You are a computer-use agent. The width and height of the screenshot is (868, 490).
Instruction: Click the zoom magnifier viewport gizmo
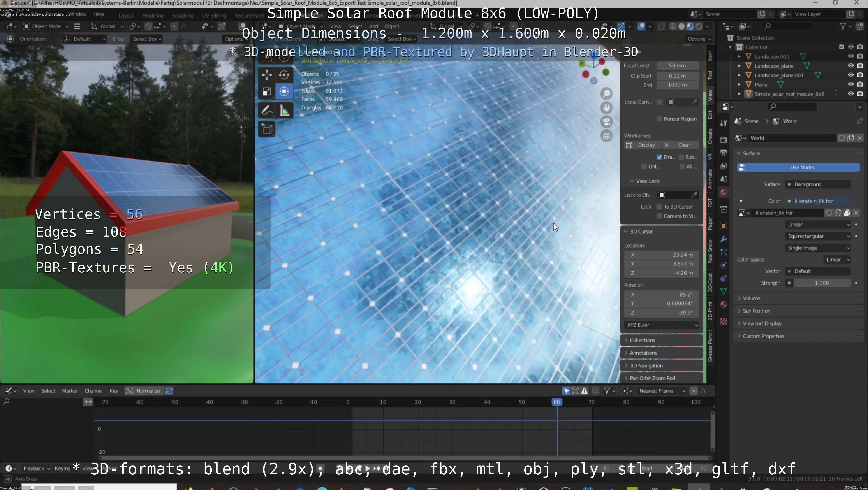click(x=607, y=93)
